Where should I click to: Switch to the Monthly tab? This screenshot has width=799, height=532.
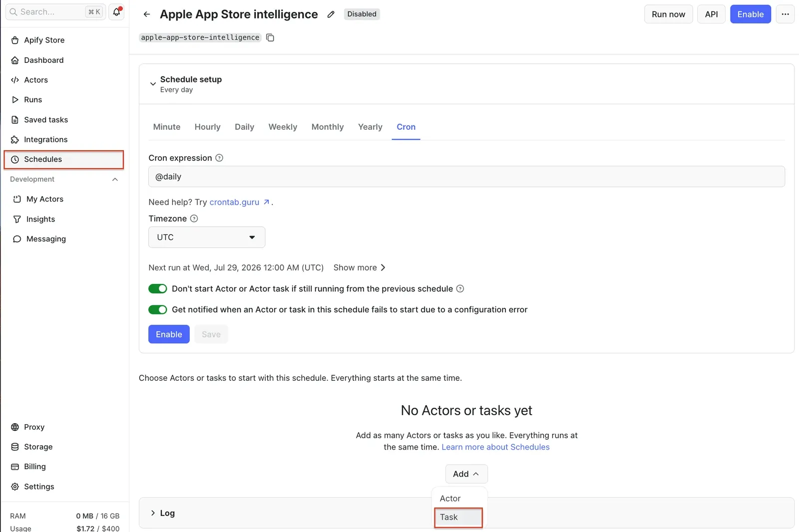coord(328,127)
